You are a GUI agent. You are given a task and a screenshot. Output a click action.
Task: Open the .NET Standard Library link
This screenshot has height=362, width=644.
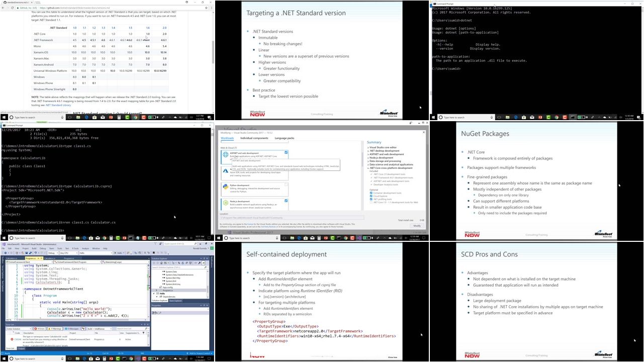click(59, 105)
